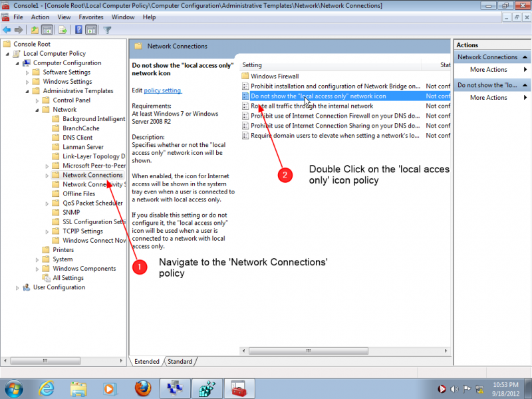The width and height of the screenshot is (532, 399).
Task: Click the All Settings icon in the tree
Action: 46,278
